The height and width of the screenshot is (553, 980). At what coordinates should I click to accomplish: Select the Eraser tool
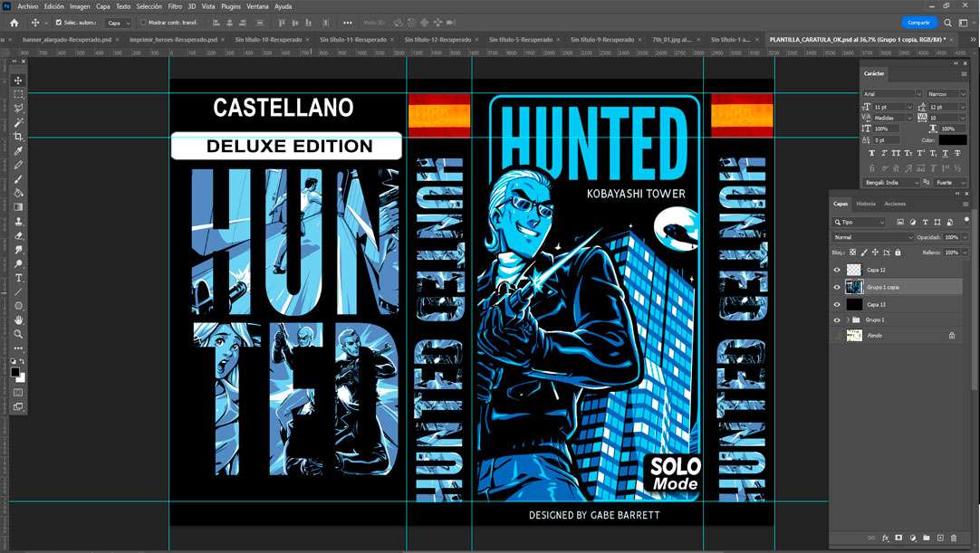[18, 235]
